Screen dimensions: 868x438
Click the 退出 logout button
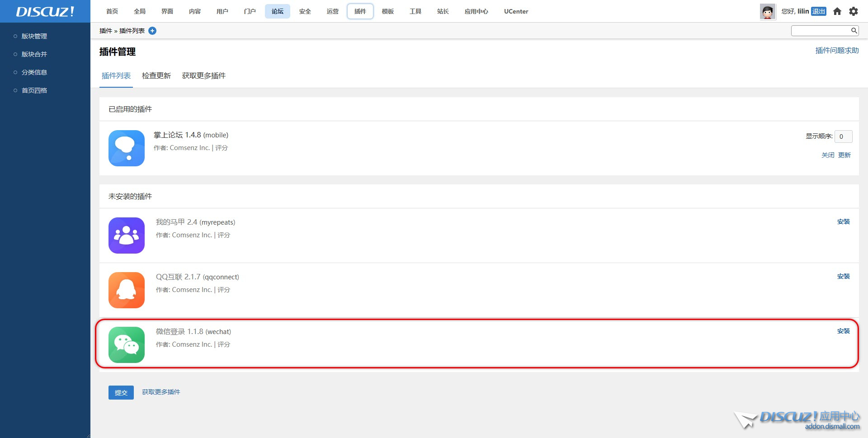click(x=818, y=11)
